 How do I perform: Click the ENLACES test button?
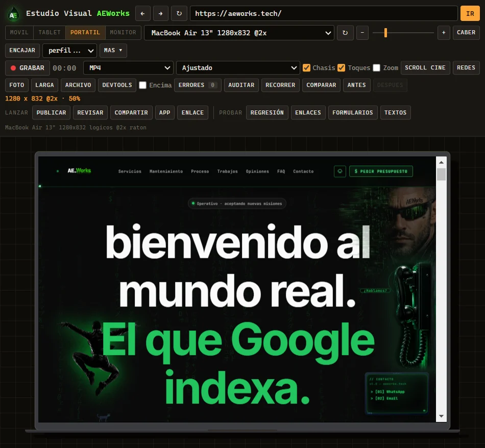tap(308, 113)
